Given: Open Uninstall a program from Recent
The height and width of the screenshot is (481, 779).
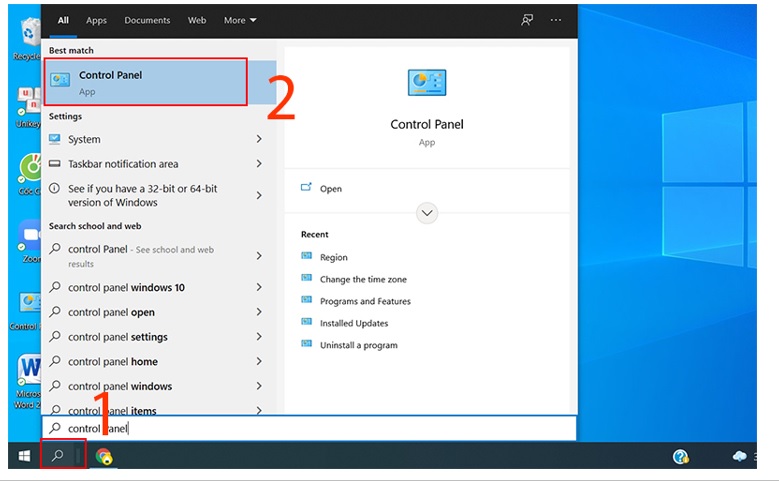Looking at the screenshot, I should tap(358, 346).
